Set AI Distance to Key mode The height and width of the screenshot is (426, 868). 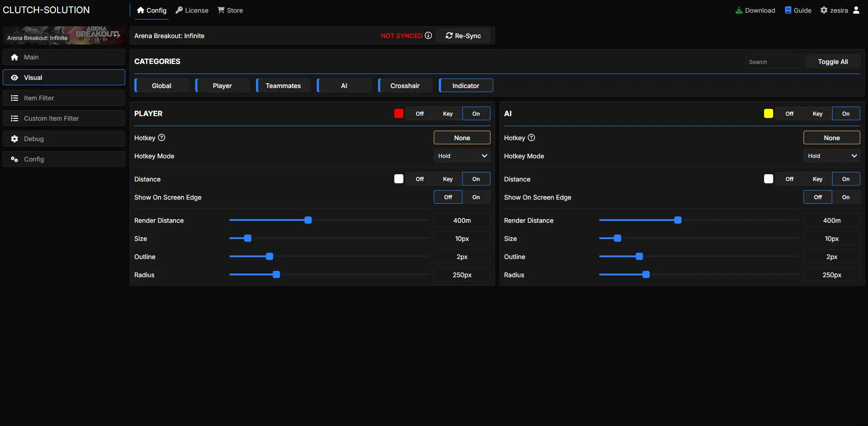[x=818, y=179]
